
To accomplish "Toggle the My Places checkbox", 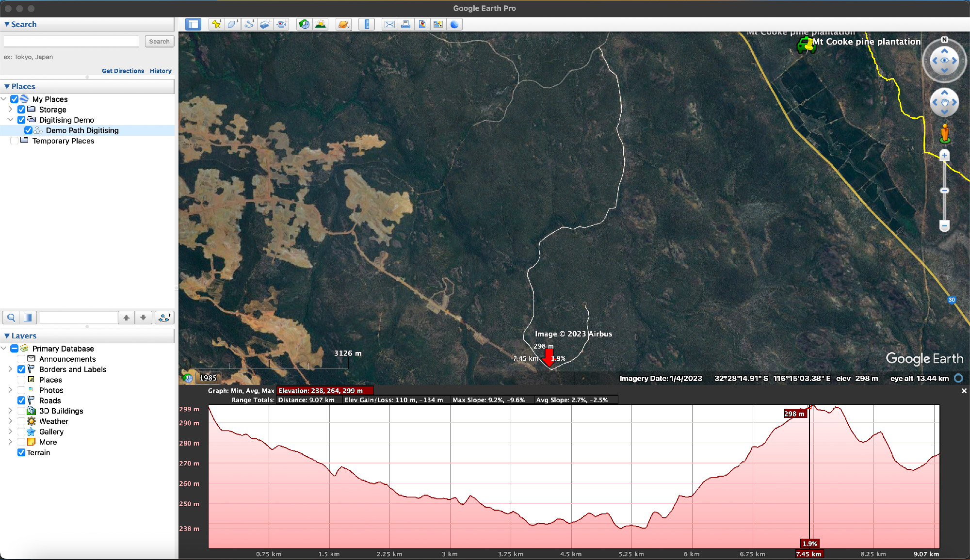I will (x=15, y=99).
